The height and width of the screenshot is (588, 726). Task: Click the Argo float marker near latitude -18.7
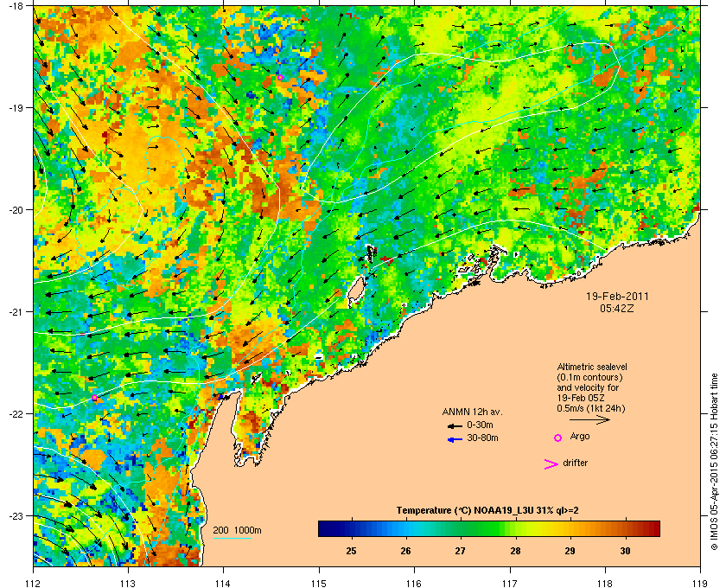[280, 77]
